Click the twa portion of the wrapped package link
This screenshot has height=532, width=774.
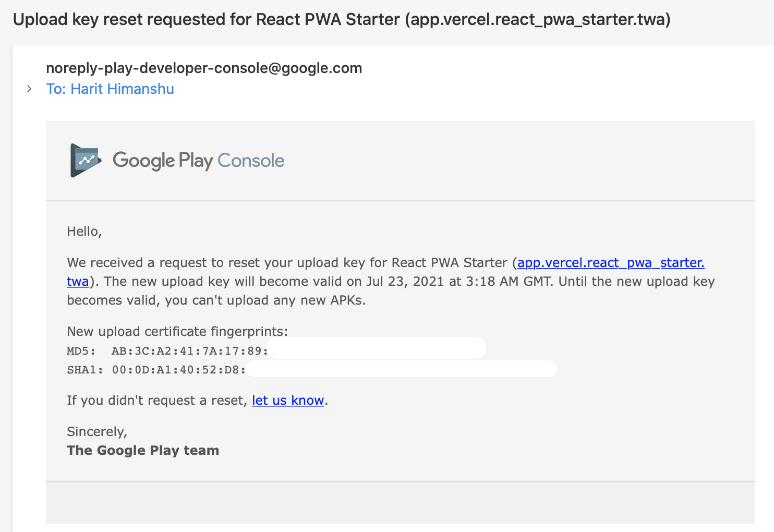pos(77,281)
